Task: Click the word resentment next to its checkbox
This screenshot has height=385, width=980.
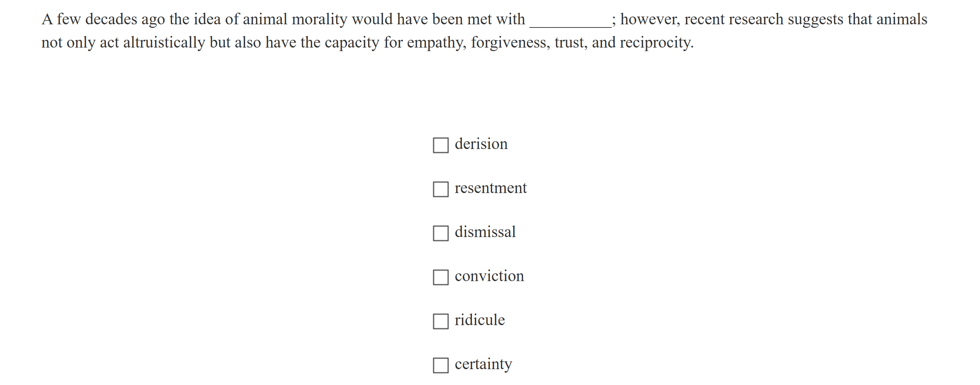Action: pos(490,188)
